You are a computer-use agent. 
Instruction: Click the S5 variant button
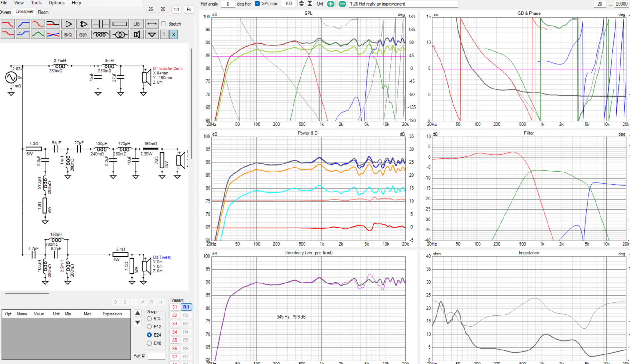pyautogui.click(x=174, y=340)
